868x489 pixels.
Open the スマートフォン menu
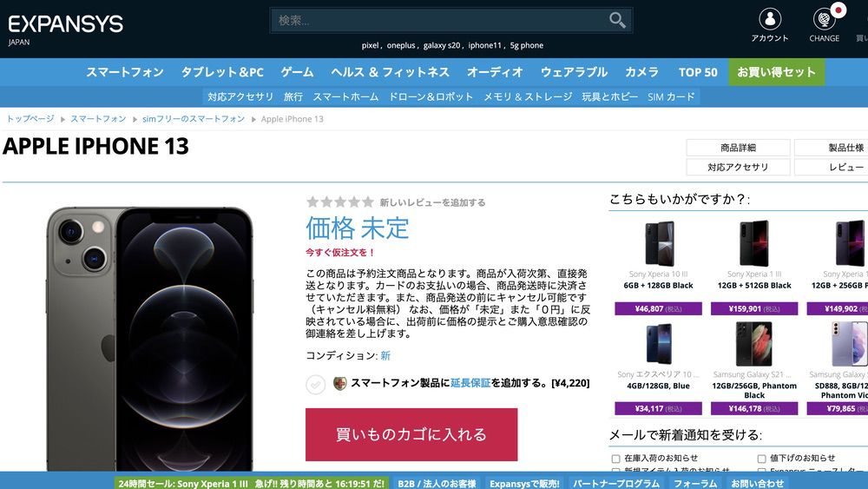pyautogui.click(x=125, y=72)
